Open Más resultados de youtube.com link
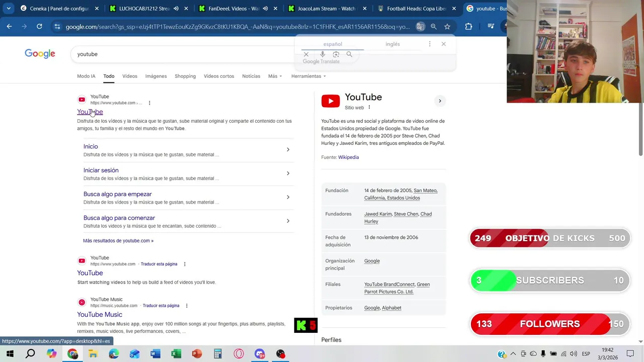Image resolution: width=644 pixels, height=362 pixels. pyautogui.click(x=118, y=241)
